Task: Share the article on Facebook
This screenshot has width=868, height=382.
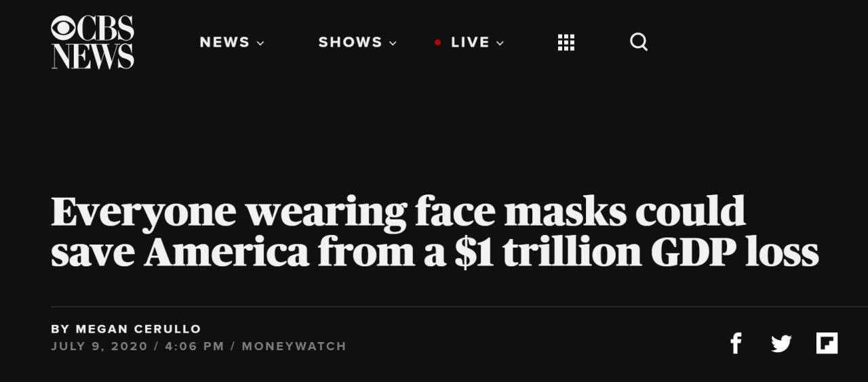Action: (736, 343)
